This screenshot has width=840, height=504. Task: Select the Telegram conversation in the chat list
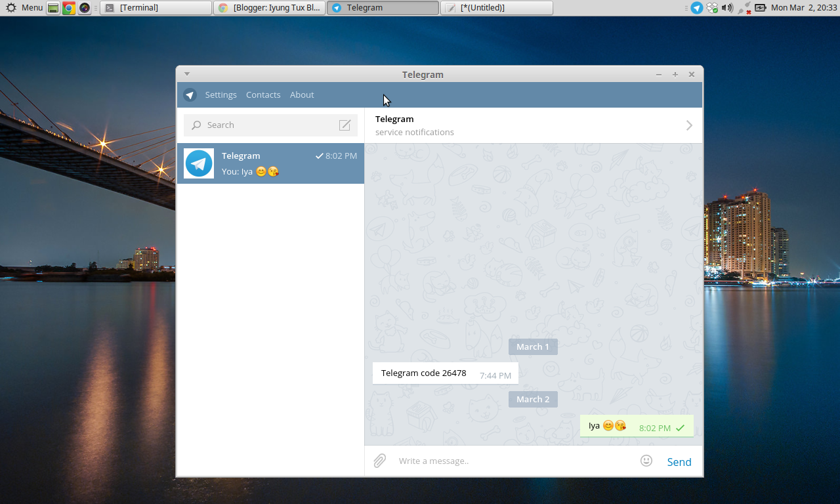coord(270,163)
